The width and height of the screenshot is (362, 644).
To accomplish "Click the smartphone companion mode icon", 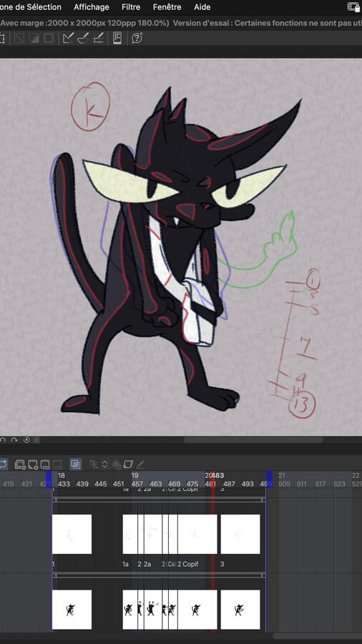I will (x=117, y=38).
